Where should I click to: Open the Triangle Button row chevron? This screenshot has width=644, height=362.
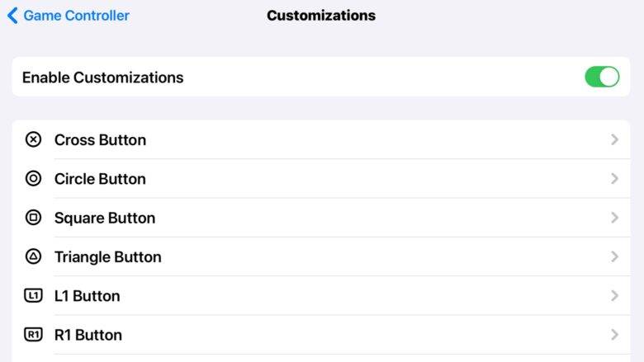pyautogui.click(x=614, y=256)
